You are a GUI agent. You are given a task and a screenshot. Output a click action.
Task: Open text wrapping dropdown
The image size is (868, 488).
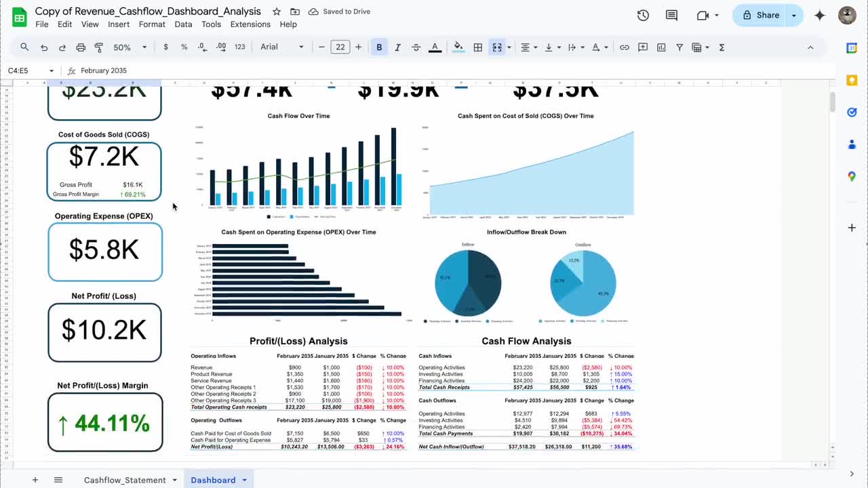[x=575, y=47]
